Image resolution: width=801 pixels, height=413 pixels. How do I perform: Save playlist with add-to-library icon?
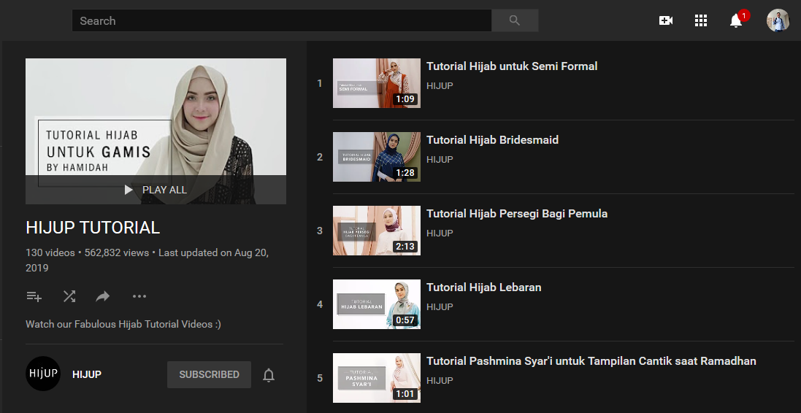[x=34, y=296]
